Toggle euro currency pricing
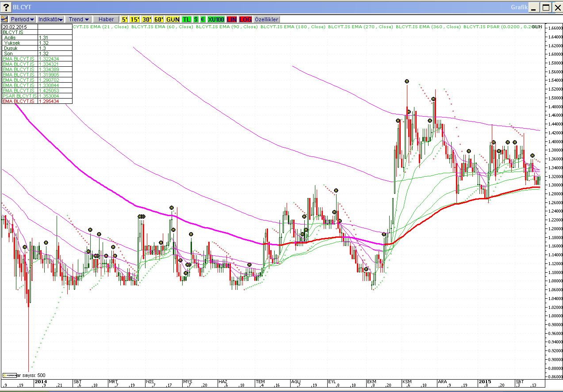The image size is (563, 392). (203, 19)
